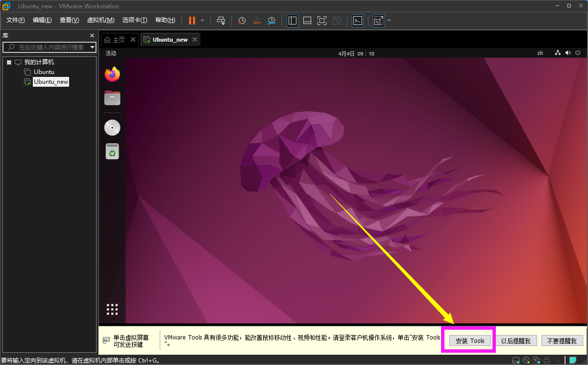Revert the virtual machine to snapshot

click(257, 21)
